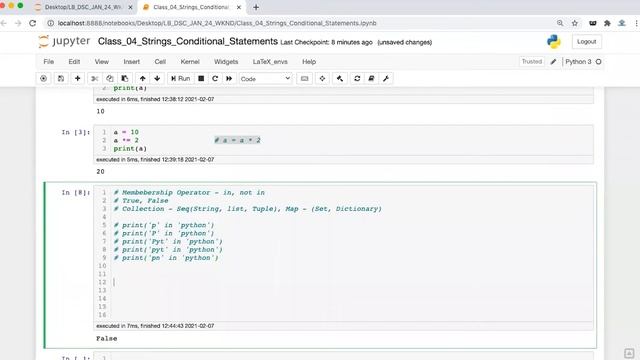Reload the page
This screenshot has height=360, width=640.
point(33,23)
